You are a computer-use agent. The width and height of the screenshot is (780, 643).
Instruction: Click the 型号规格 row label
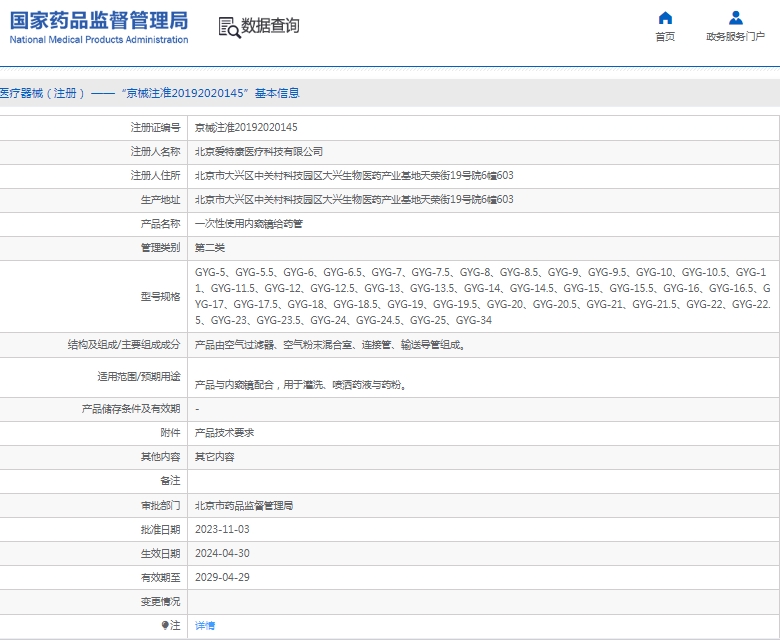[x=161, y=296]
